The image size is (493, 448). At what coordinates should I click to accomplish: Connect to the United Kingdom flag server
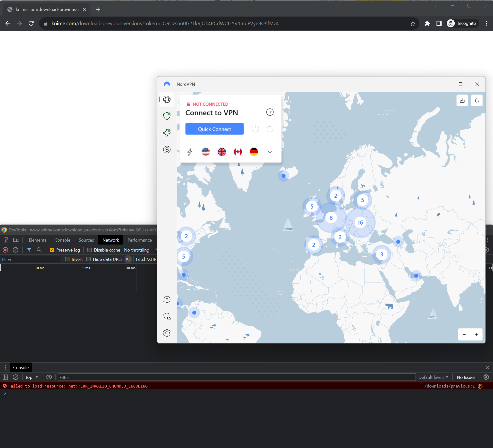222,152
